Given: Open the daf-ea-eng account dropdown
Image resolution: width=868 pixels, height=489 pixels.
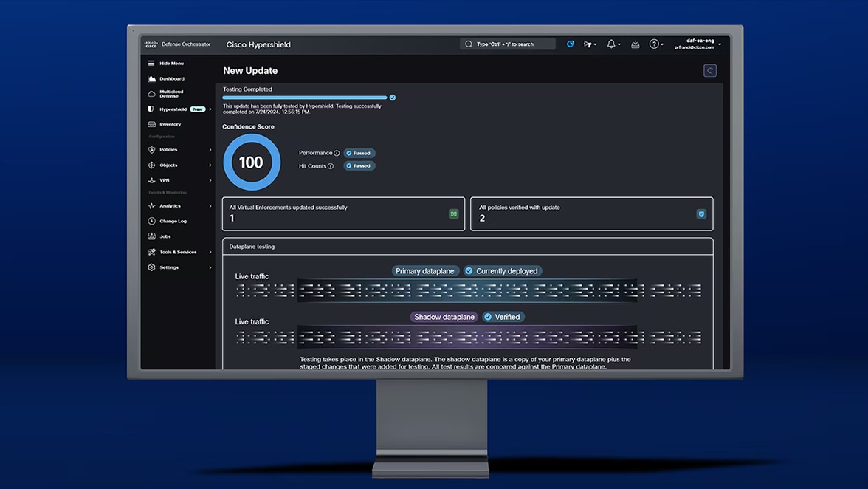Looking at the screenshot, I should (697, 44).
